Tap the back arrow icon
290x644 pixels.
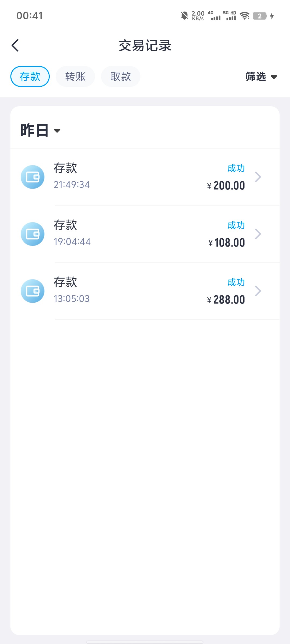point(15,45)
